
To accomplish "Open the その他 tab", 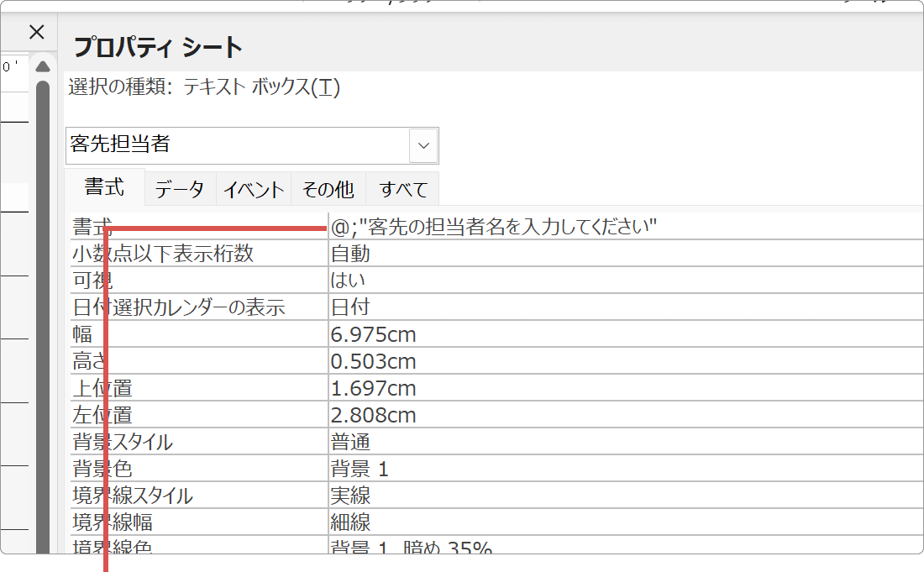I will pyautogui.click(x=328, y=188).
